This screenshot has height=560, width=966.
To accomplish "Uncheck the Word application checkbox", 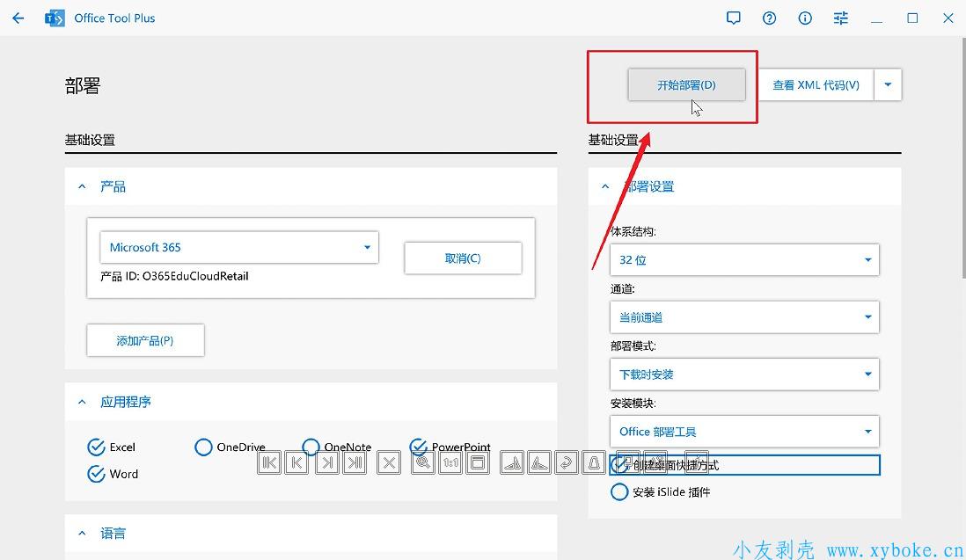I will [97, 474].
